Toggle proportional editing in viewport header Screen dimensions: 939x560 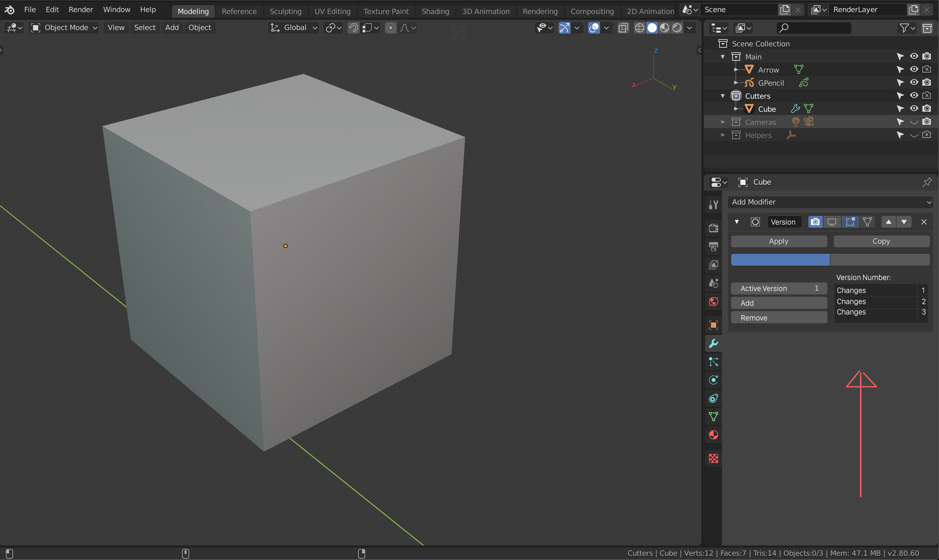391,27
